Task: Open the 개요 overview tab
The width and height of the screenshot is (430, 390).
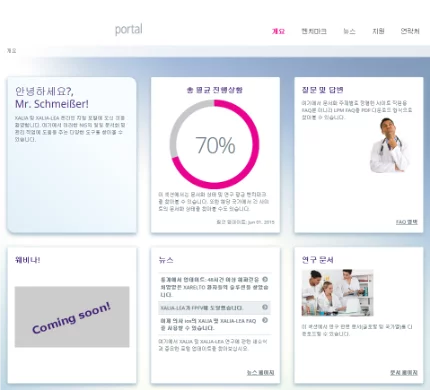Action: point(278,31)
